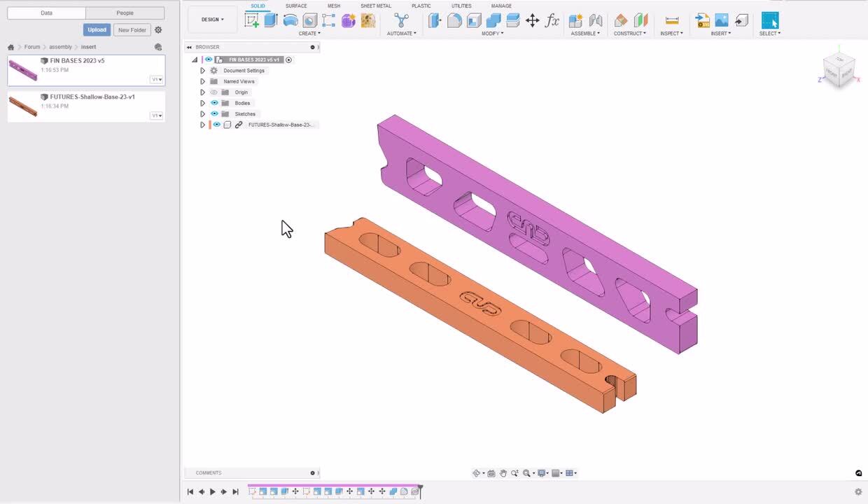The height and width of the screenshot is (504, 868).
Task: Show the Origin folder via eye icon
Action: [214, 92]
